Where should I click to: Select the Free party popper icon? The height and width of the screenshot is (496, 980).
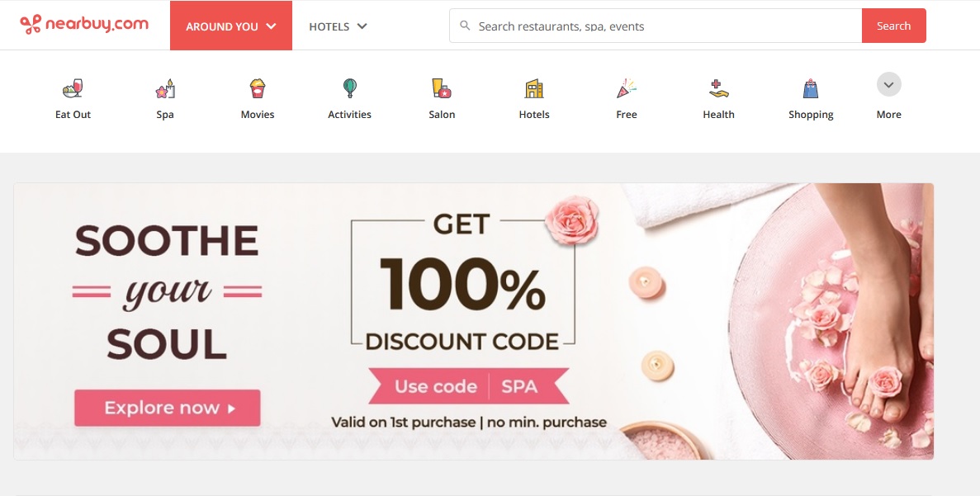tap(627, 88)
